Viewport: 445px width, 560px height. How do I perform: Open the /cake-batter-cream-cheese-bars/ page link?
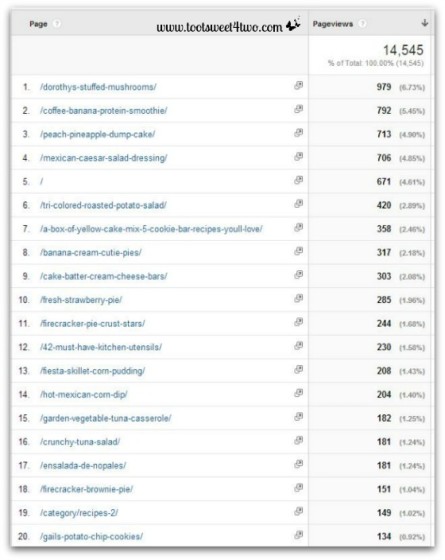pos(104,276)
